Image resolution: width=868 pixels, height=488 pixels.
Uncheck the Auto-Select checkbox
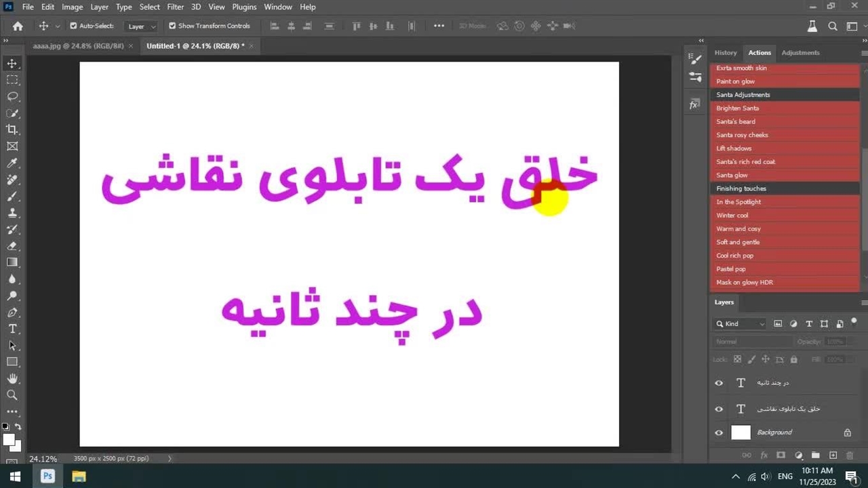[x=73, y=26]
